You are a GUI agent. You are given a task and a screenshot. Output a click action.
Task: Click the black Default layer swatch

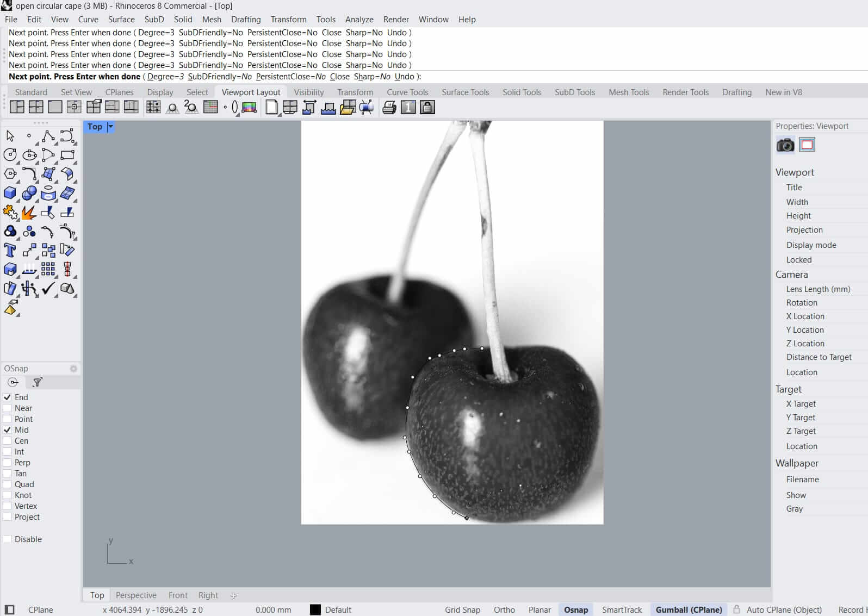pyautogui.click(x=315, y=609)
